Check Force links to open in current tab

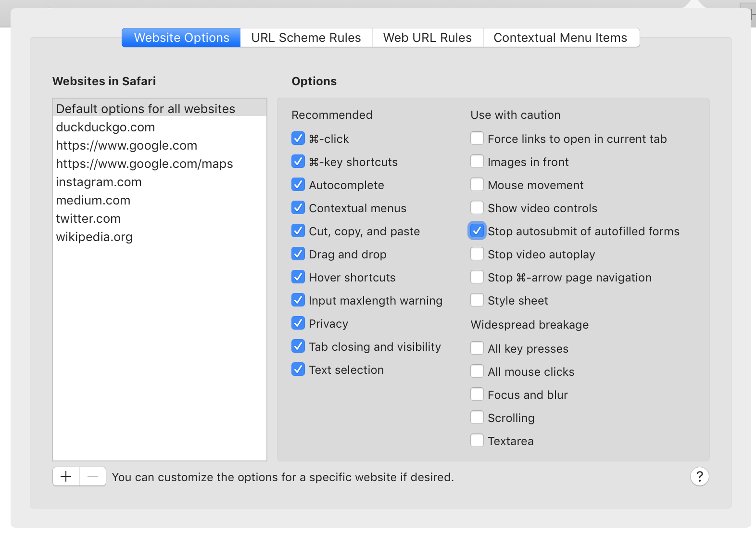pos(477,139)
